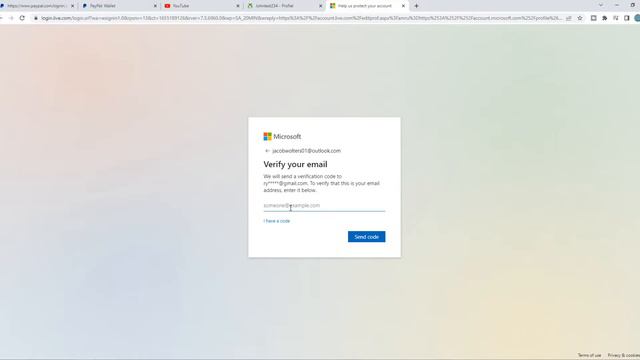Share this page from address bar
640x360 pixels.
tap(569, 18)
